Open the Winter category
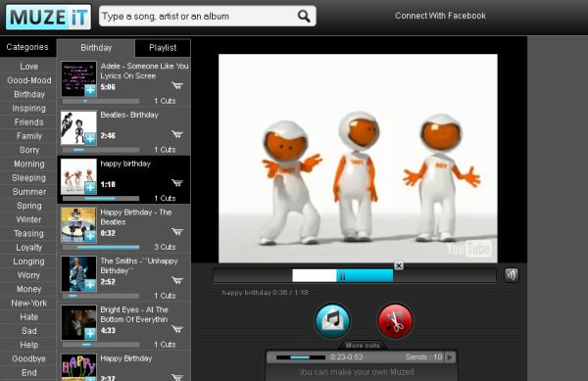 coord(28,219)
